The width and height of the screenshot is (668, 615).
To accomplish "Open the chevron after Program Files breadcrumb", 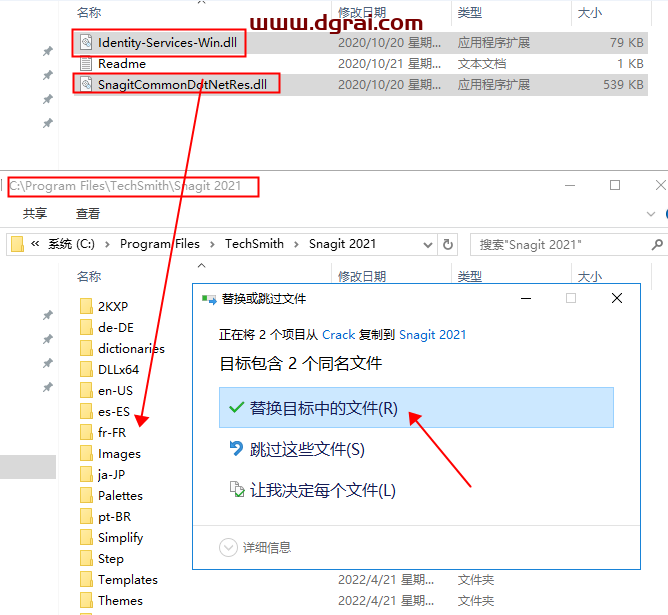I will tap(212, 244).
